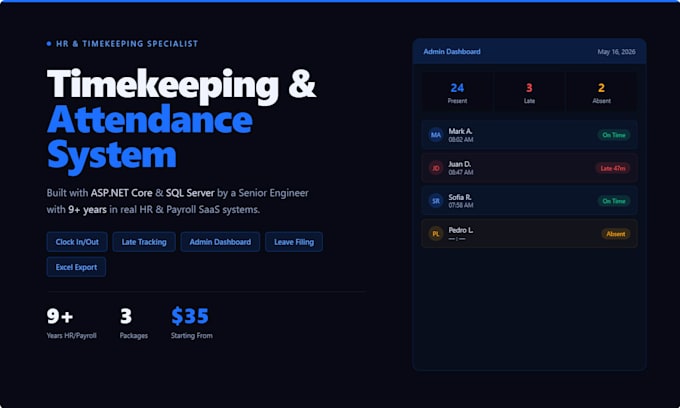Click the Excel Export feature tag
Screen dimensions: 680x408
coord(76,267)
